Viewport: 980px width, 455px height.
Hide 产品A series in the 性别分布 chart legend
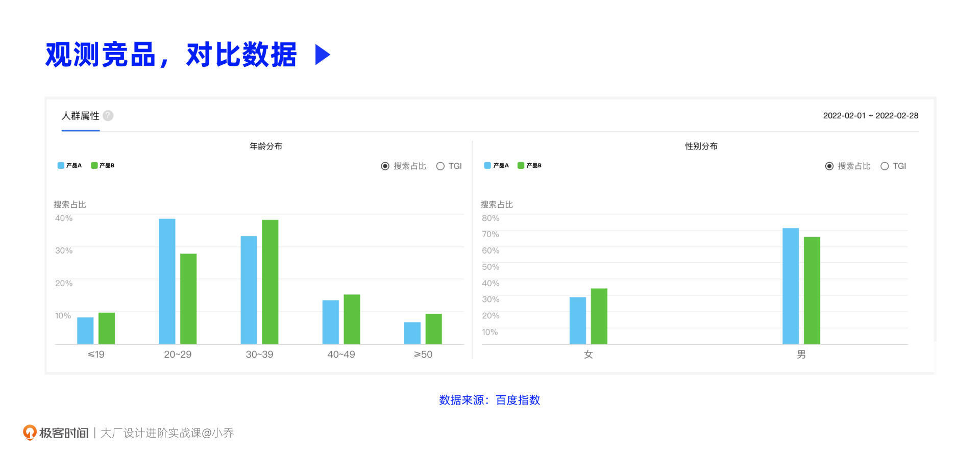pos(496,165)
